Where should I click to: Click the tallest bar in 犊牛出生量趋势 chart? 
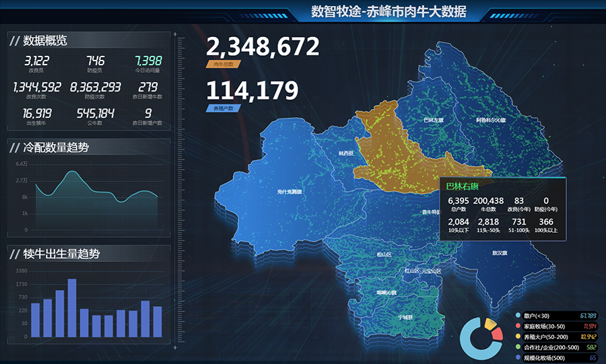(72, 307)
